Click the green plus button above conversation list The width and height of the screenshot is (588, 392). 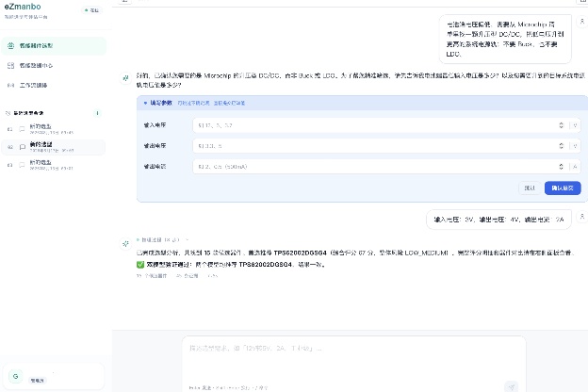[97, 113]
